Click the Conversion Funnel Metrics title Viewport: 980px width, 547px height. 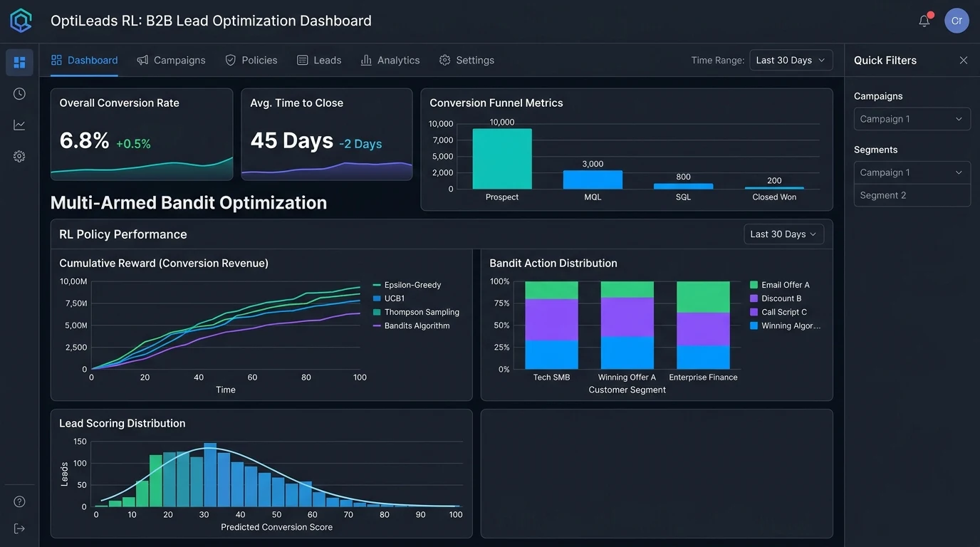tap(496, 103)
